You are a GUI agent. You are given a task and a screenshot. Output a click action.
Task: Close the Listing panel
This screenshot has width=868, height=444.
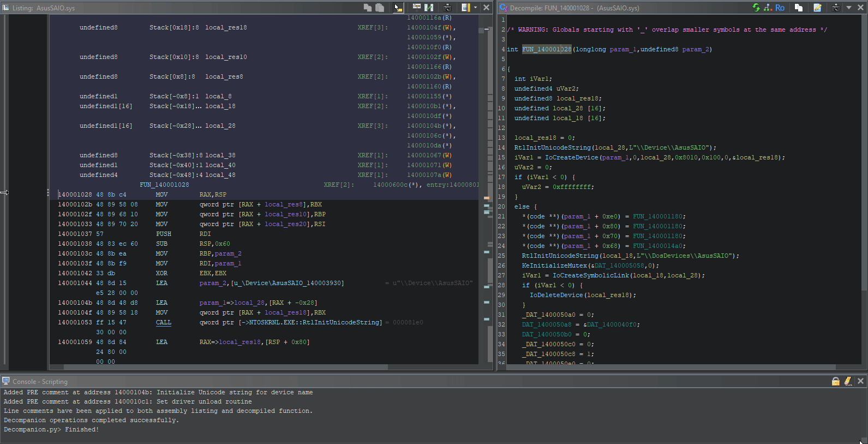pyautogui.click(x=486, y=8)
